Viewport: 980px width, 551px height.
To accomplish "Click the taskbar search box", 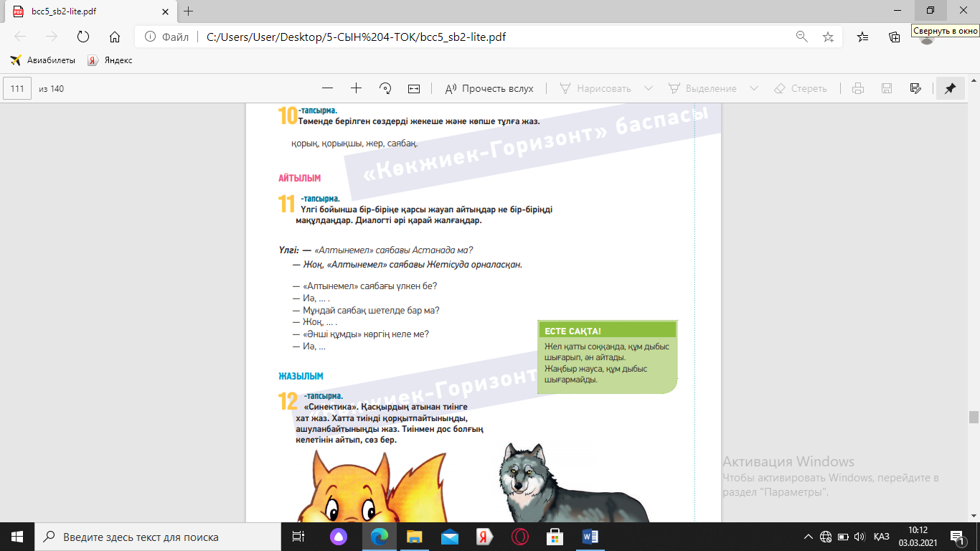I will pos(158,537).
